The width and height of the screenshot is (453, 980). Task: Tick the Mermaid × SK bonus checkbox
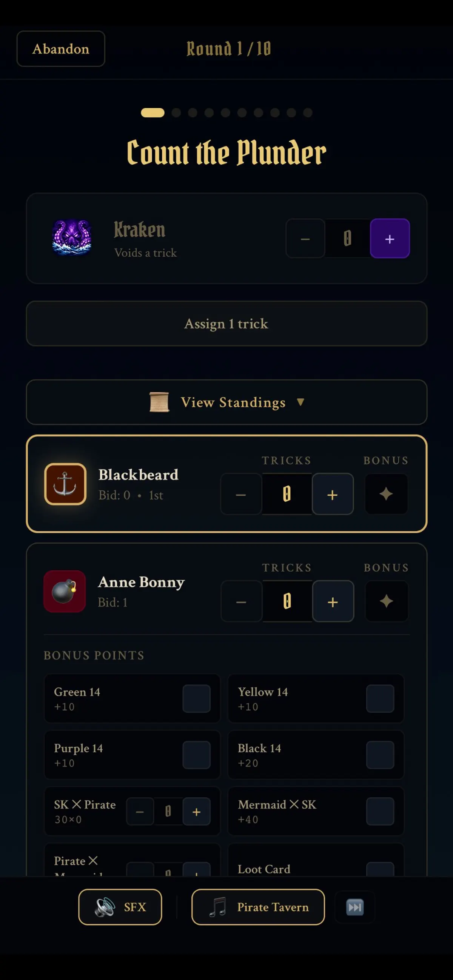coord(380,811)
